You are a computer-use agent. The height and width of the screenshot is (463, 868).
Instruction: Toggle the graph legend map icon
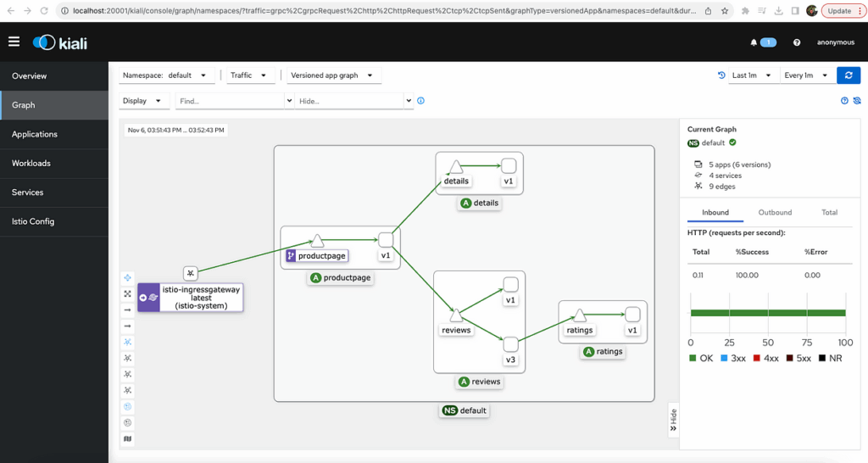[128, 438]
